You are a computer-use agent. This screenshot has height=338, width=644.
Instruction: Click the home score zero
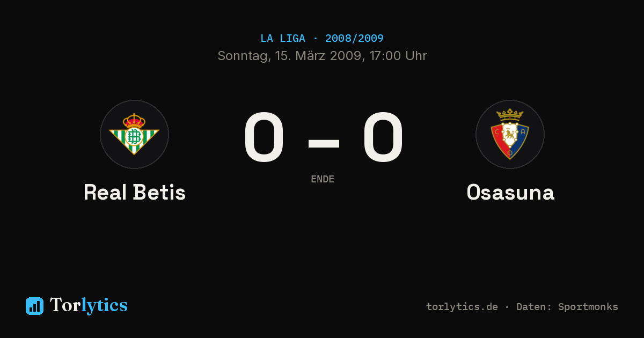pos(264,137)
